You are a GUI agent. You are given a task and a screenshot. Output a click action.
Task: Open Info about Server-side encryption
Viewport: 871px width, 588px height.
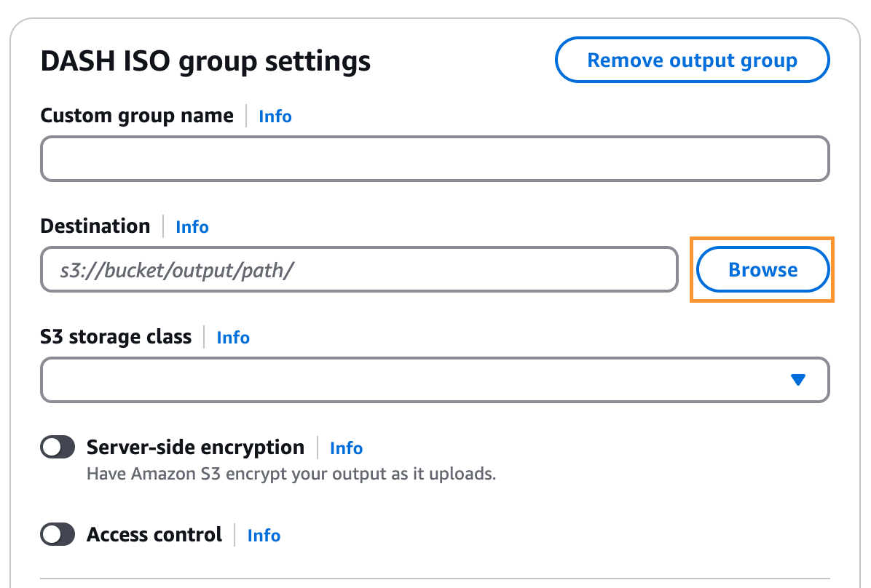346,448
